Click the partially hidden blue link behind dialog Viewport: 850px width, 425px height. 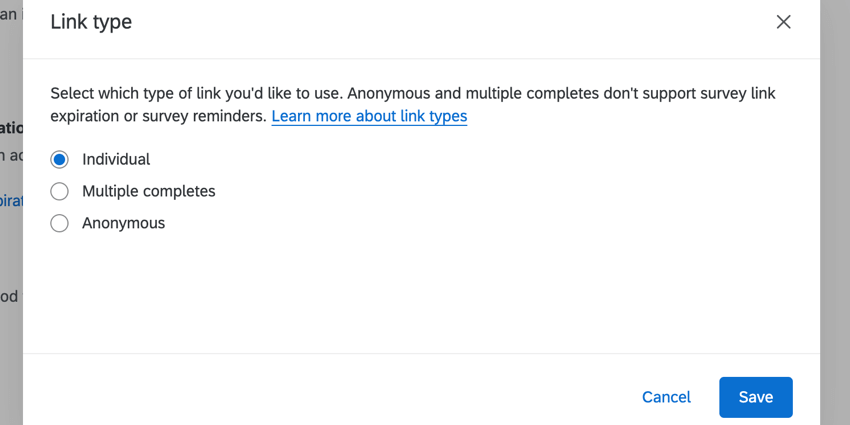tap(11, 200)
